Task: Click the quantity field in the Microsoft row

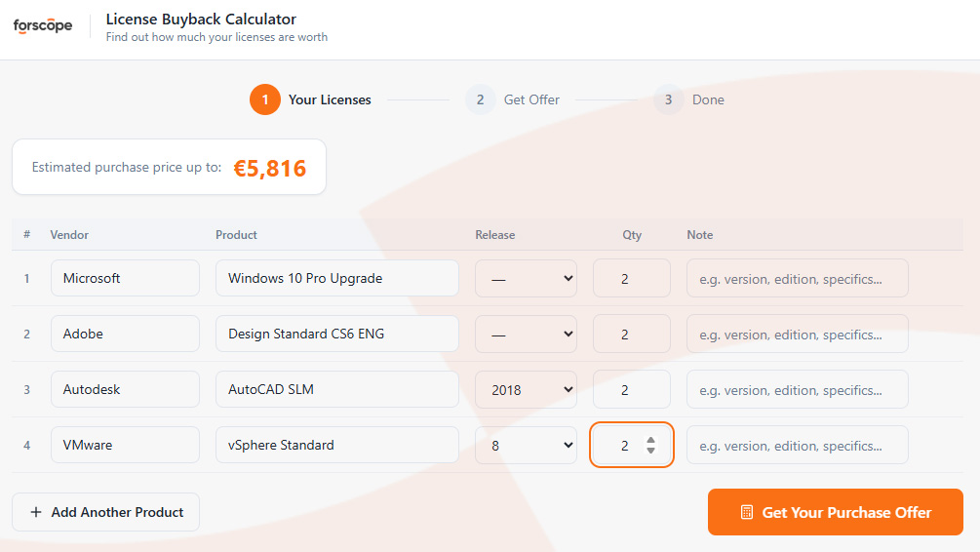Action: pos(631,278)
